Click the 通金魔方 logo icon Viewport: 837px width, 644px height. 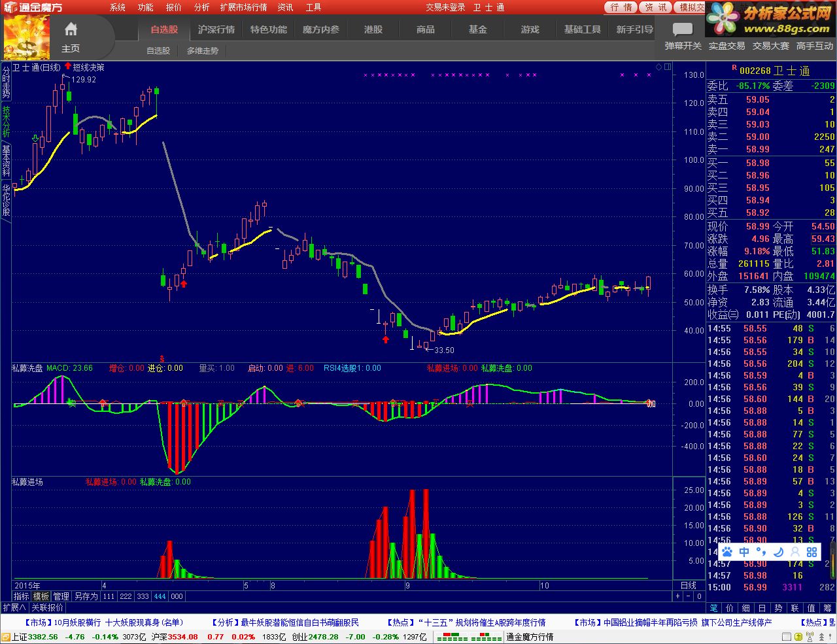tap(10, 7)
